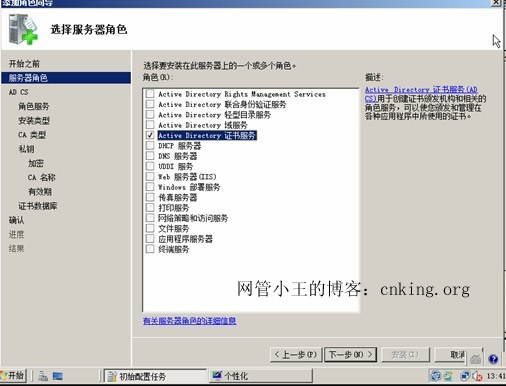Close the 添加角色向导 wizard window
506x386 pixels.
[x=496, y=2]
